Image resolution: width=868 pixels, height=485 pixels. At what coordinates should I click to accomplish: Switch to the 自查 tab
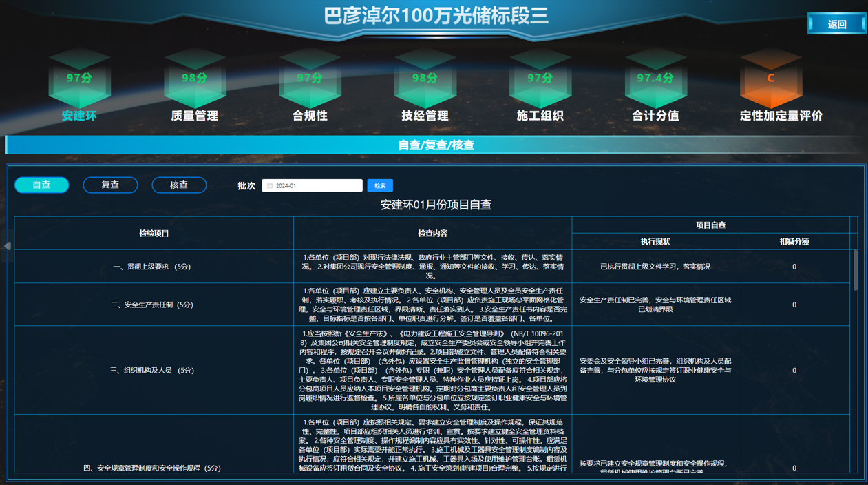point(42,185)
